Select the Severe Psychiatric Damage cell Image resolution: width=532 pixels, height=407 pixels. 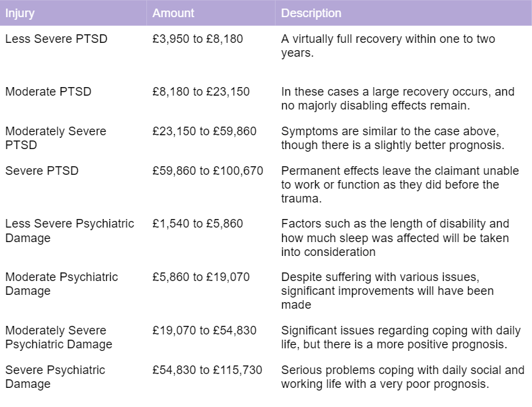tap(55, 377)
